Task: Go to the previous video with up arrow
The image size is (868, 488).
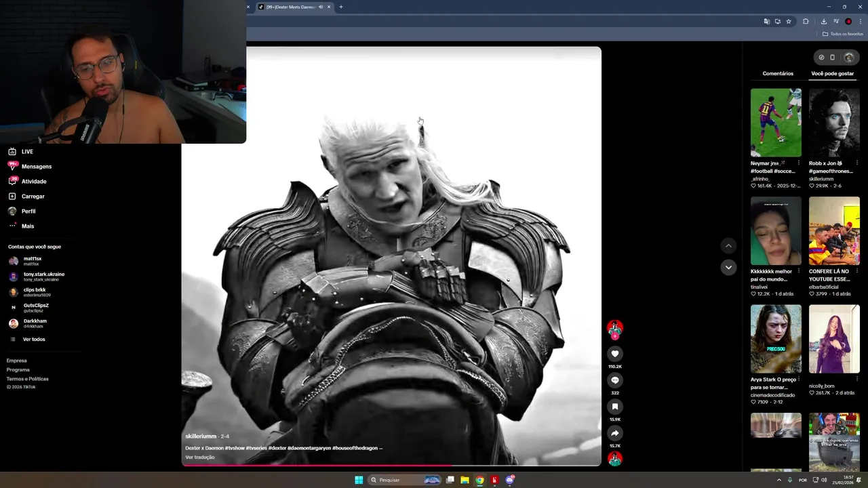Action: (x=728, y=246)
